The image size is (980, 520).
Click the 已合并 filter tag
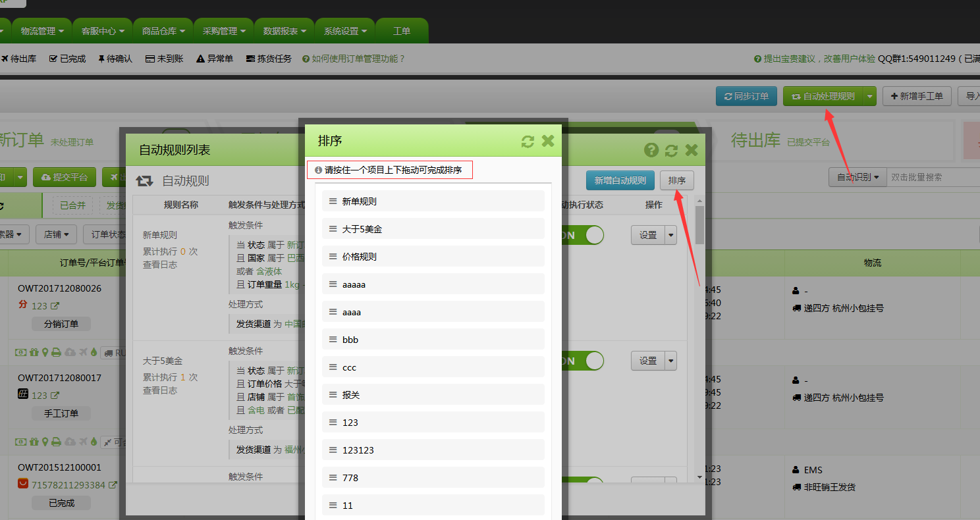[73, 205]
